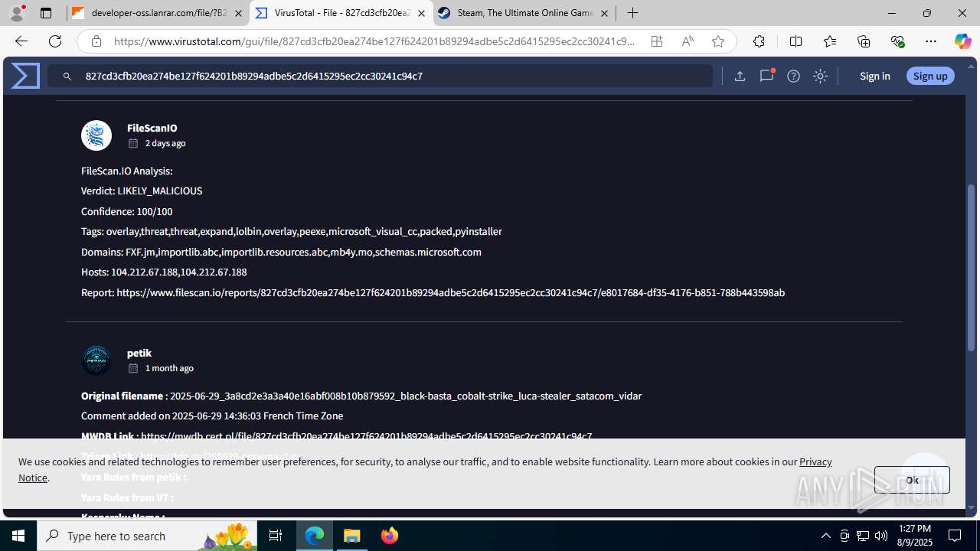Open a new browser tab
This screenshot has height=551, width=980.
click(x=632, y=13)
